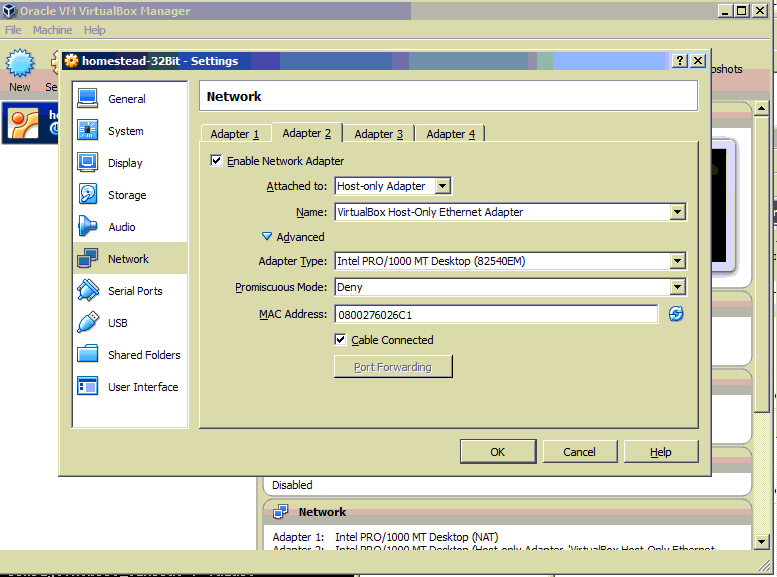Select the User Interface icon

click(x=88, y=386)
